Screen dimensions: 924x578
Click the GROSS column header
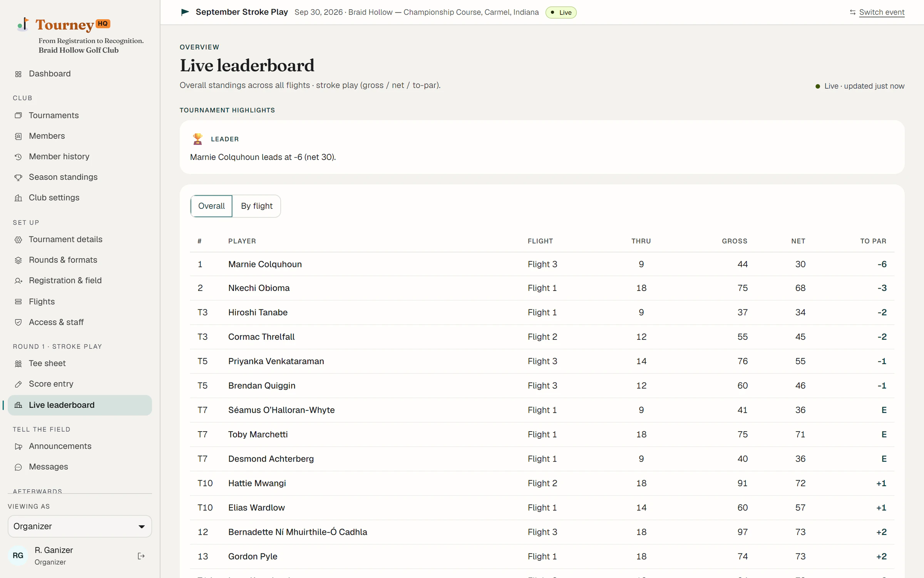(734, 241)
